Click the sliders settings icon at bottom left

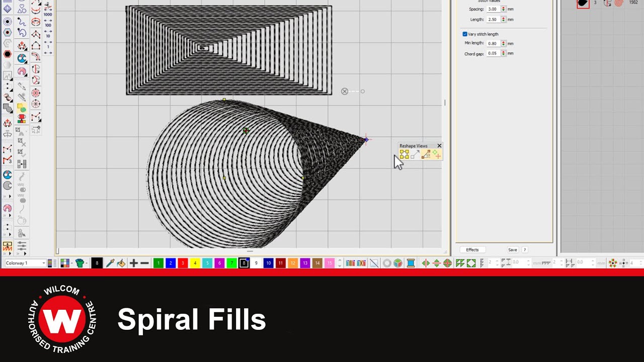click(x=22, y=246)
